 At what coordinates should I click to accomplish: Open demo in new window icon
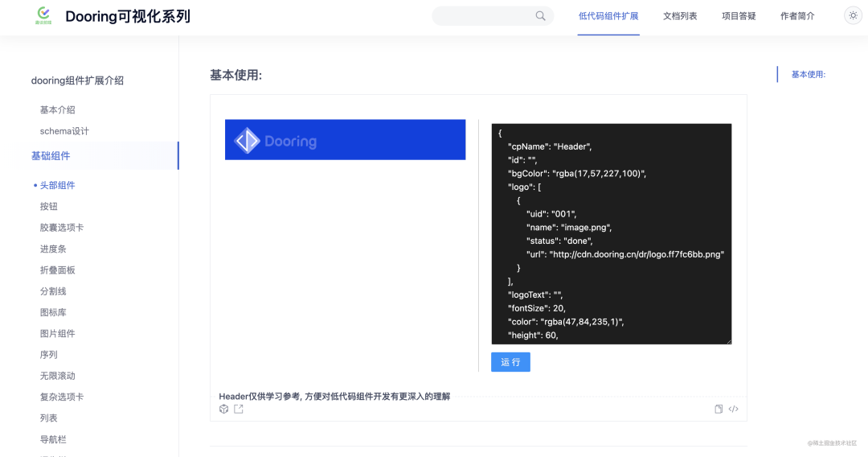pos(239,409)
